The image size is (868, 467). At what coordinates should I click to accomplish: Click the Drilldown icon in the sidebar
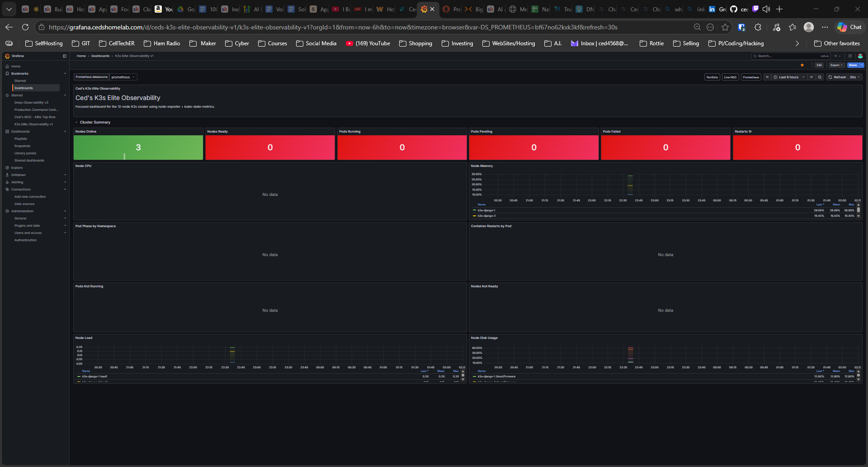7,175
